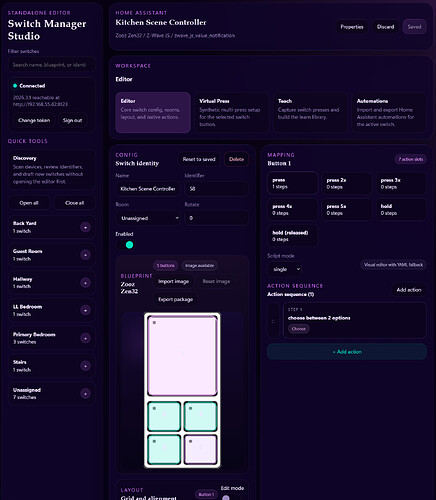436x500 pixels.
Task: Click the wide teal Add action button
Action: coord(347,352)
